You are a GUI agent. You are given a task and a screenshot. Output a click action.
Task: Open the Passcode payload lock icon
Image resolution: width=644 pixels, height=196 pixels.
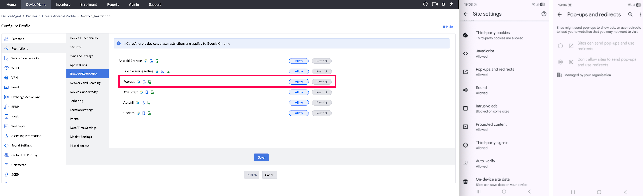[6, 39]
